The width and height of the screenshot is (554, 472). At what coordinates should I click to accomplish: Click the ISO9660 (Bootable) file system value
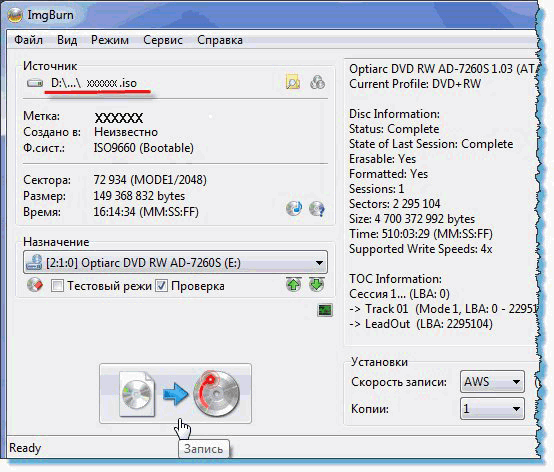(x=143, y=148)
